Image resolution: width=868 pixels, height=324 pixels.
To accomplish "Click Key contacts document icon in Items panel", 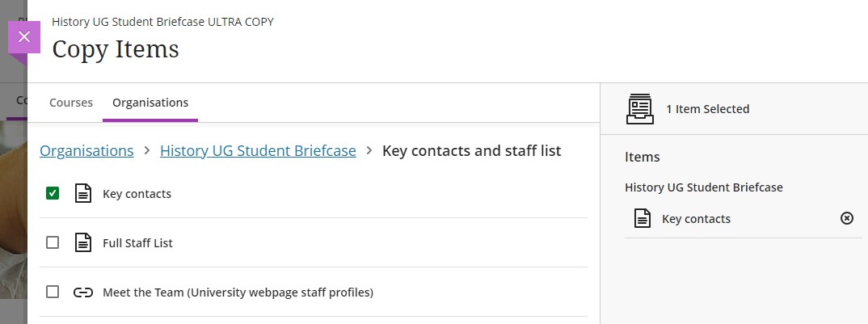I will [x=642, y=218].
